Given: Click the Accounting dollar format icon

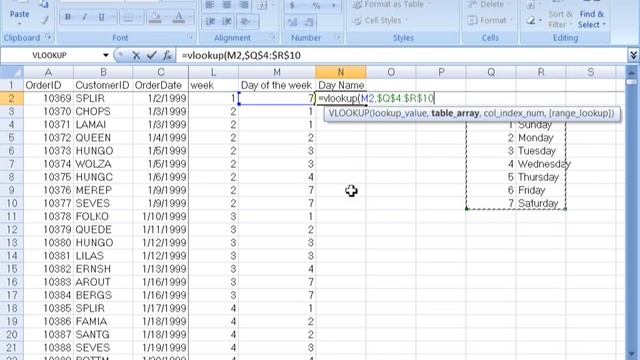Looking at the screenshot, I should tap(292, 5).
